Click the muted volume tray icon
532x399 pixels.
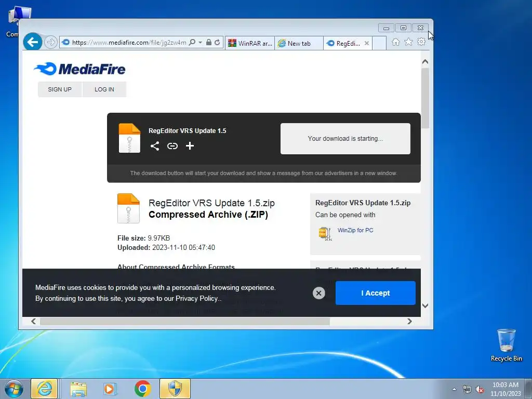[x=480, y=390]
